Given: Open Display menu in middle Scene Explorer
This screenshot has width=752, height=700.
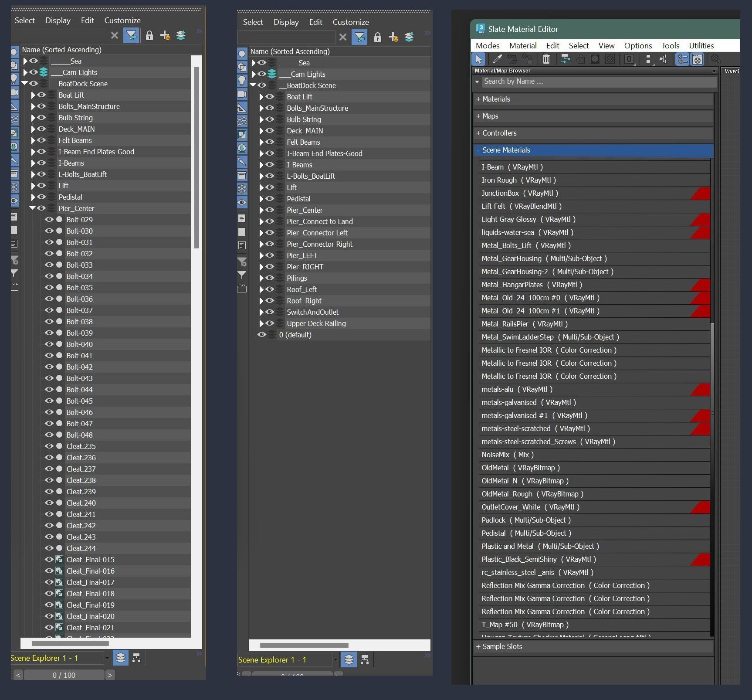Looking at the screenshot, I should pos(286,22).
